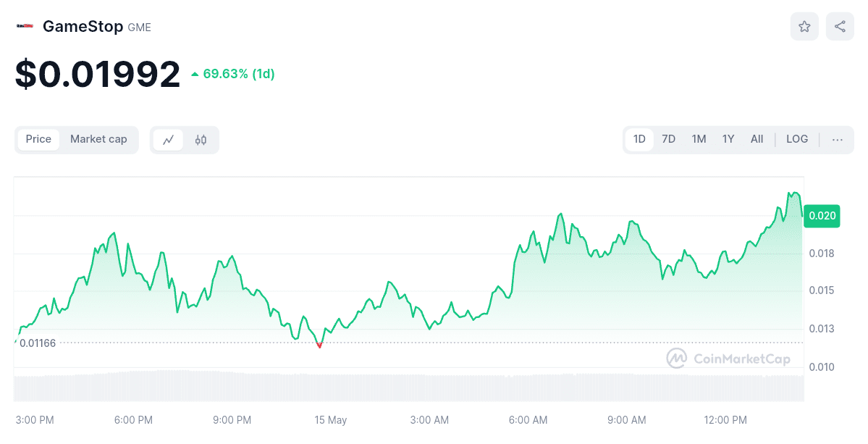Add GameStop to watchlist via star icon

[x=804, y=26]
